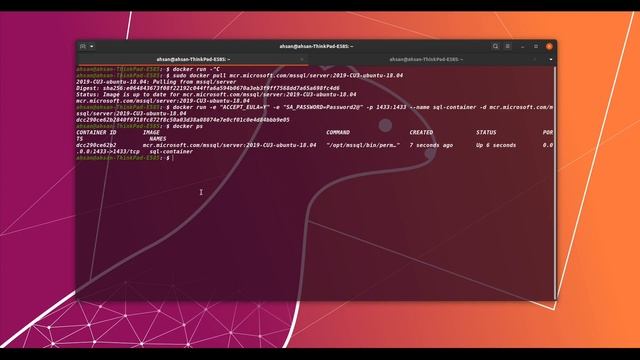
Task: Click the terminal vertical scrollbar
Action: point(555,182)
